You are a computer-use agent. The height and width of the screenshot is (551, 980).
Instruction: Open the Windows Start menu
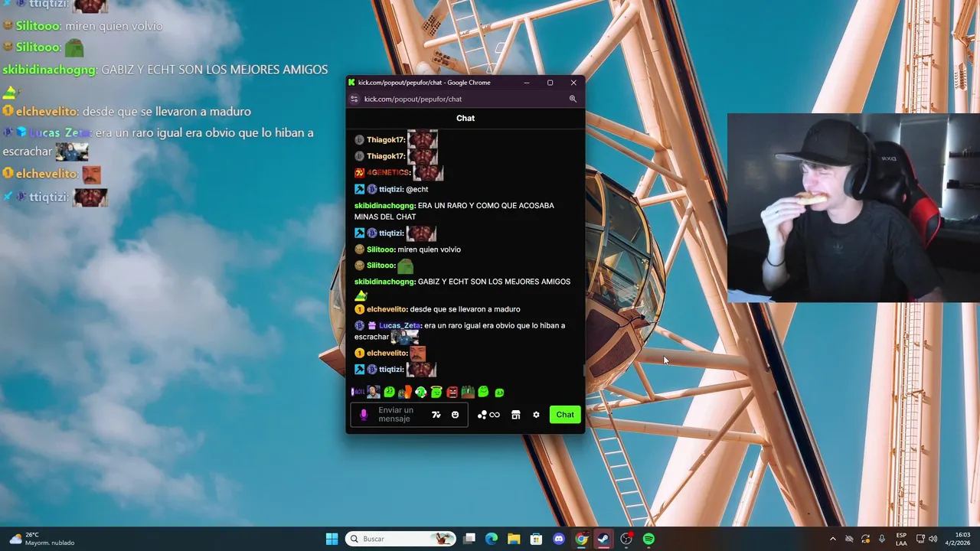pyautogui.click(x=332, y=539)
